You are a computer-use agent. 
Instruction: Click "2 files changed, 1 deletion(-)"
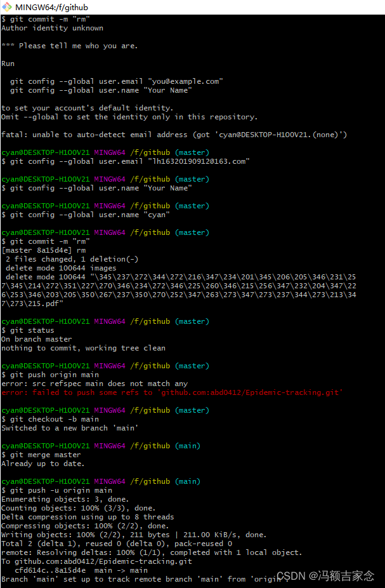tap(72, 259)
